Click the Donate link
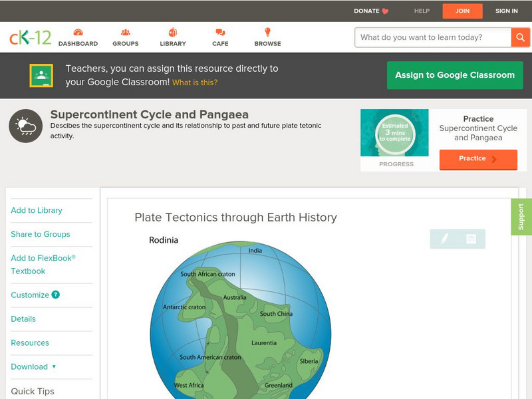Screen dimensions: 532x399 coord(366,11)
